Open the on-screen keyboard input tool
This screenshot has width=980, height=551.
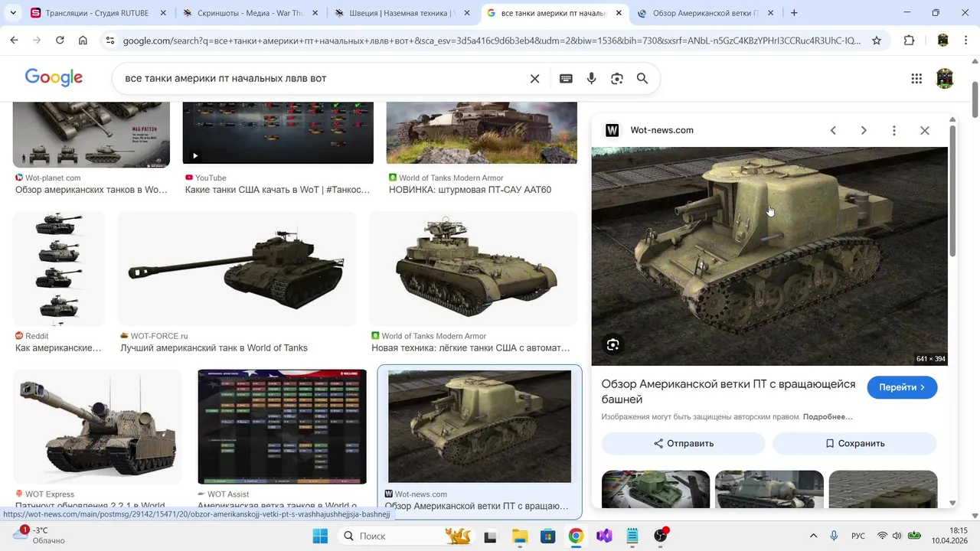coord(566,78)
